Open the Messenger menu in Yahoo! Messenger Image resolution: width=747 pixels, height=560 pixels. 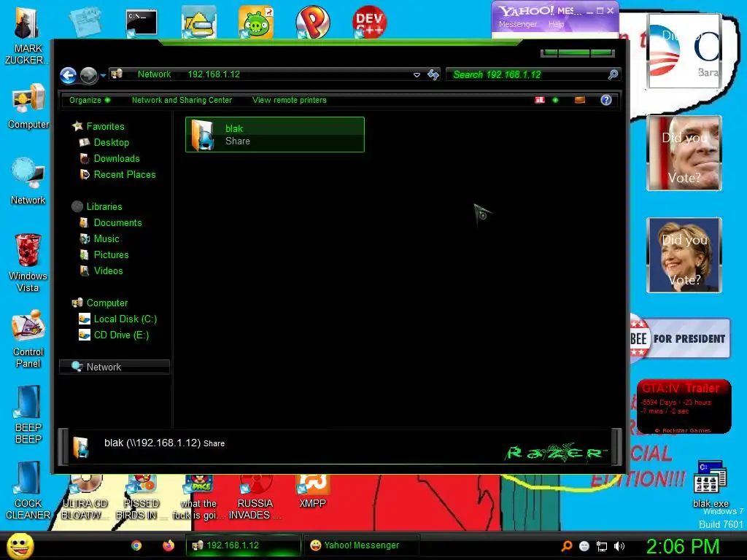coord(517,24)
